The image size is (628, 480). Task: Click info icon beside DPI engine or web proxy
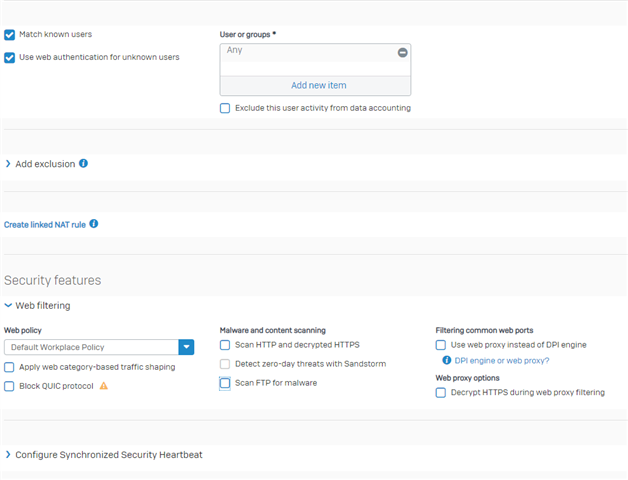tap(447, 360)
